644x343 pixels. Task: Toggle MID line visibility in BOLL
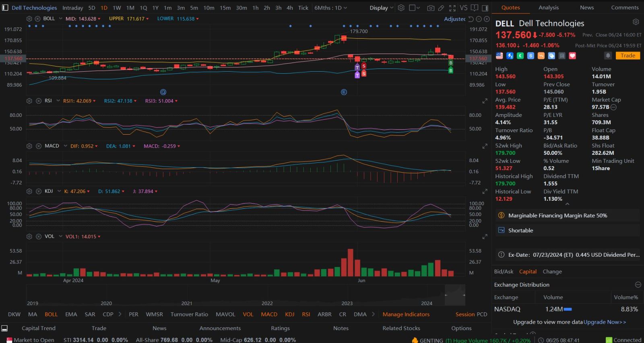click(x=83, y=19)
